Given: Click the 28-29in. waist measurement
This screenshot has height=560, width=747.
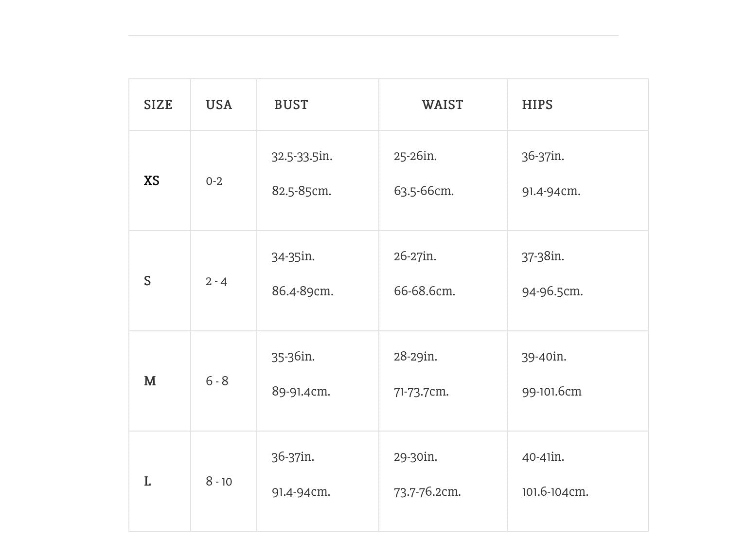Looking at the screenshot, I should [415, 357].
